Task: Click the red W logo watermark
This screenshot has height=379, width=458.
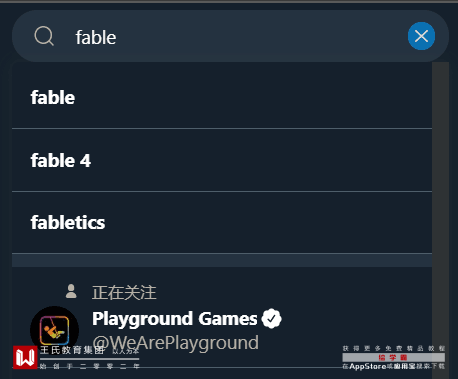Action: click(25, 357)
